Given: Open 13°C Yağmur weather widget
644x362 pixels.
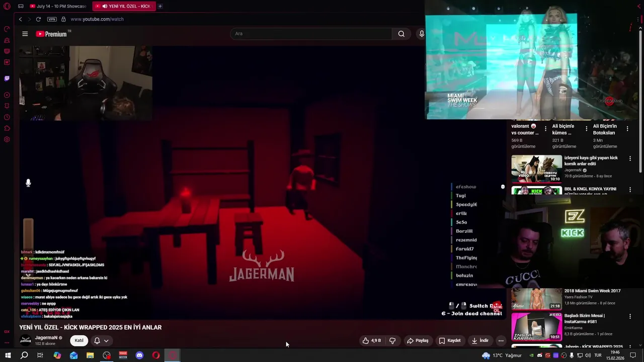Looking at the screenshot, I should 502,355.
